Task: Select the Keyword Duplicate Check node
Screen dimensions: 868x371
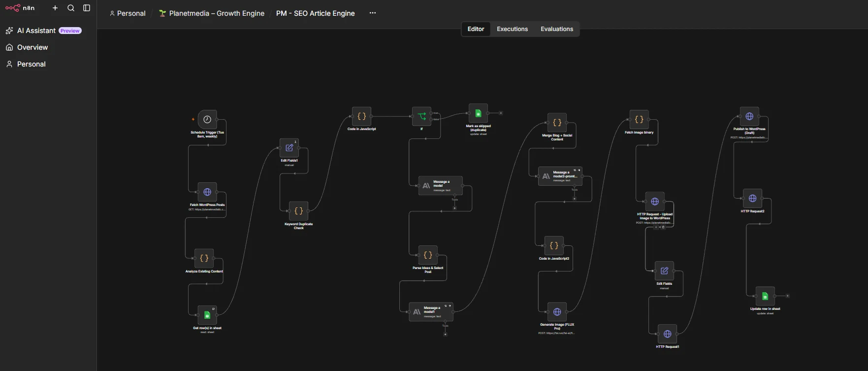Action: click(x=299, y=211)
